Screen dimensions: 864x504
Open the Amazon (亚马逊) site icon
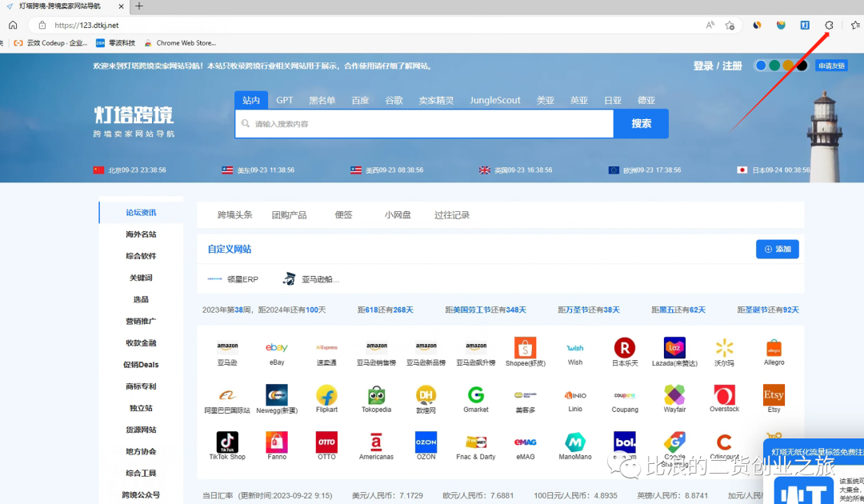point(227,347)
